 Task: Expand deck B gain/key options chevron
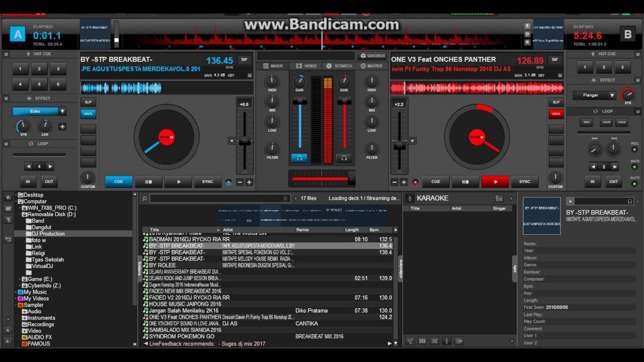point(560,75)
